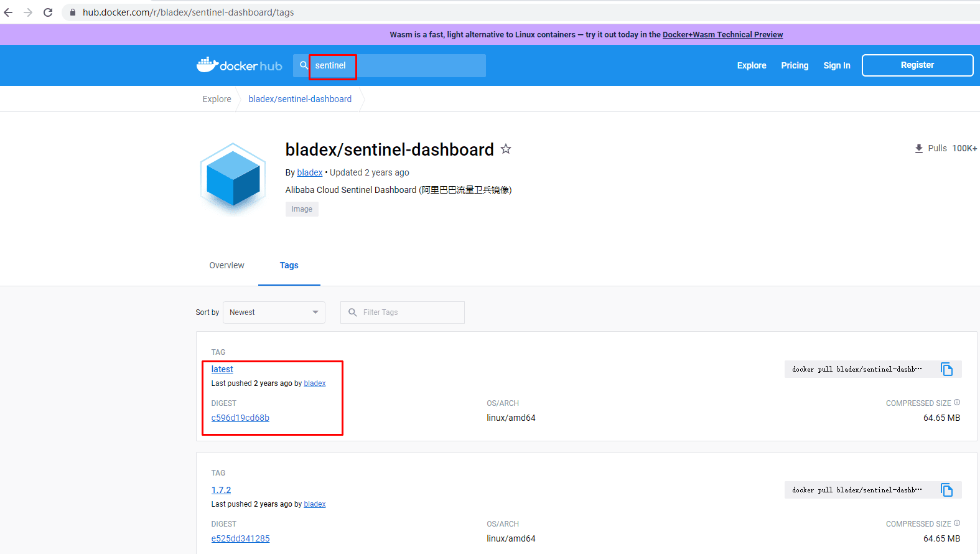
Task: Click info icon beside 1.7.2 Compressed Size
Action: pyautogui.click(x=957, y=523)
